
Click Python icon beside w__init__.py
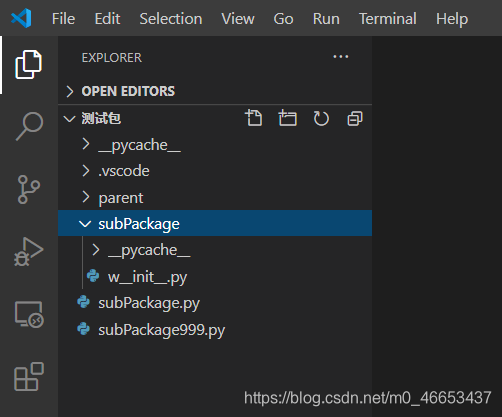[93, 276]
